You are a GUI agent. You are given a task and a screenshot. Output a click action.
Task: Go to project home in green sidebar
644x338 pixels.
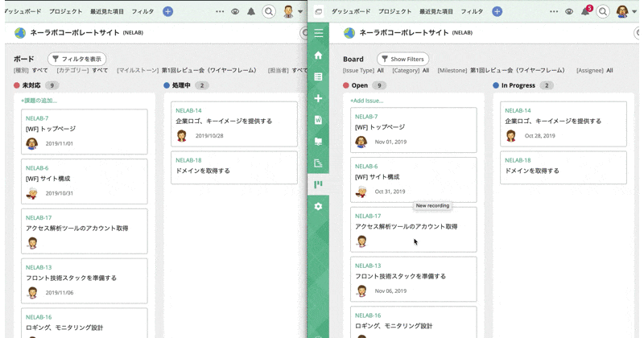tap(319, 56)
